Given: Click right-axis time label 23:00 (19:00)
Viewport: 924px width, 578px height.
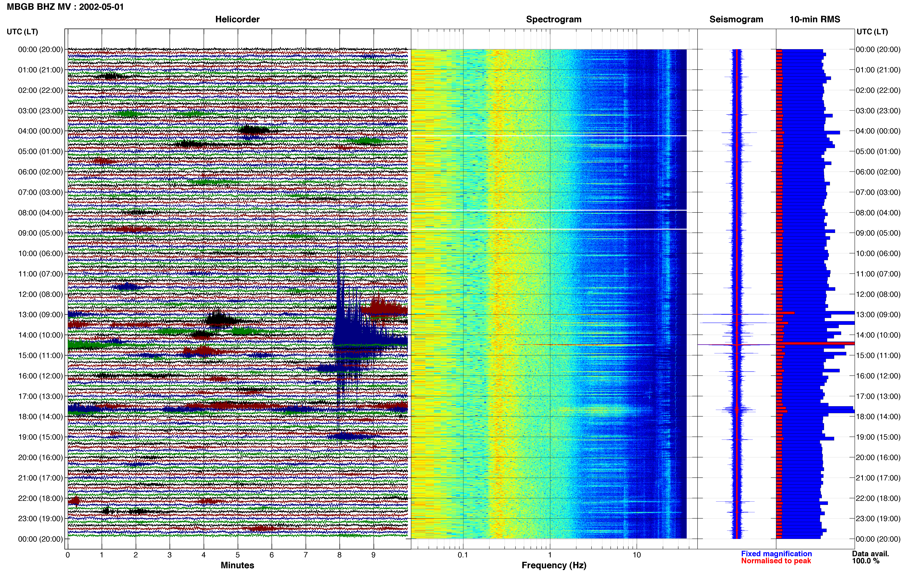Looking at the screenshot, I should 878,519.
